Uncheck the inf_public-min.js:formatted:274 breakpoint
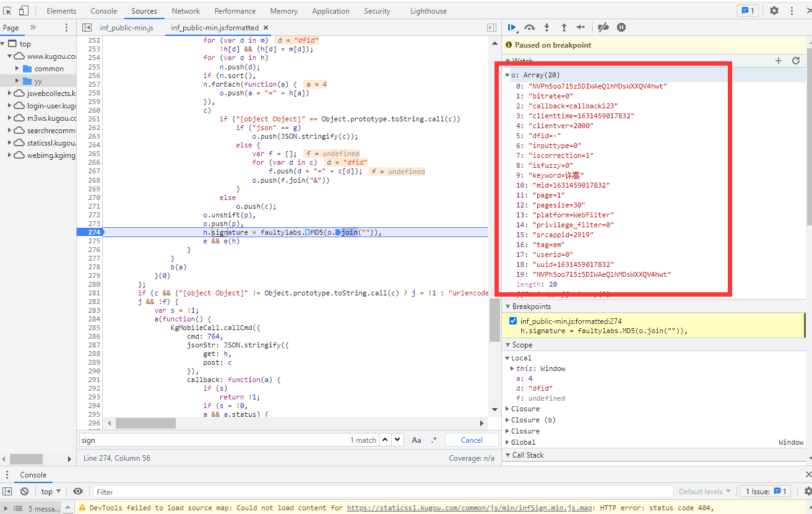Viewport: 812px width, 514px height. [x=512, y=321]
